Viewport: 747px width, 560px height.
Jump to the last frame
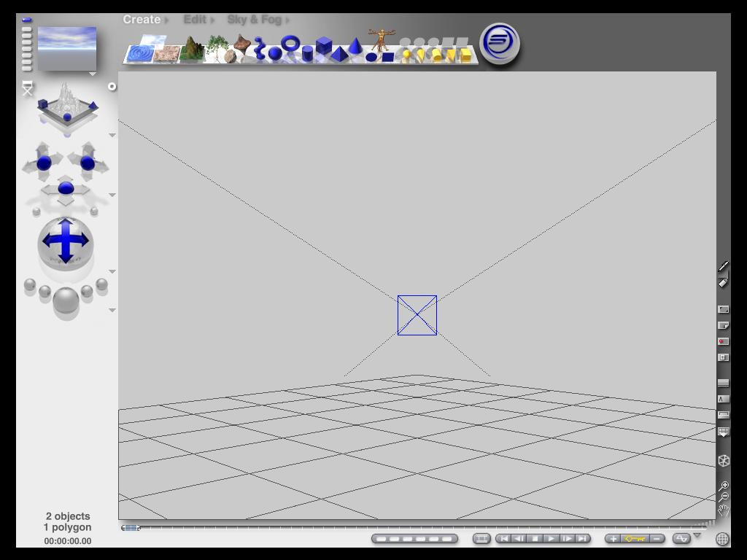(x=583, y=539)
